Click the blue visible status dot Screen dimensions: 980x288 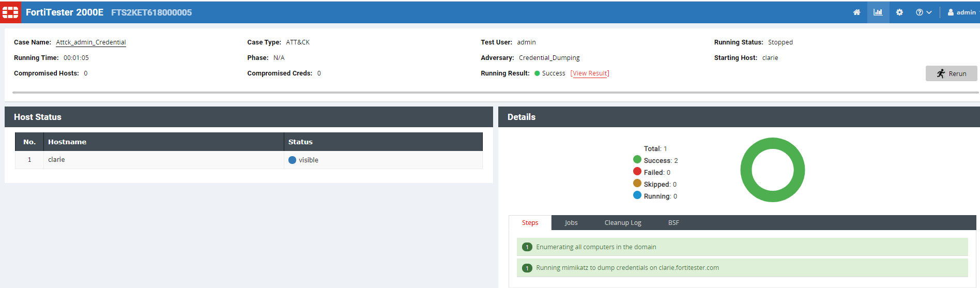pyautogui.click(x=292, y=160)
